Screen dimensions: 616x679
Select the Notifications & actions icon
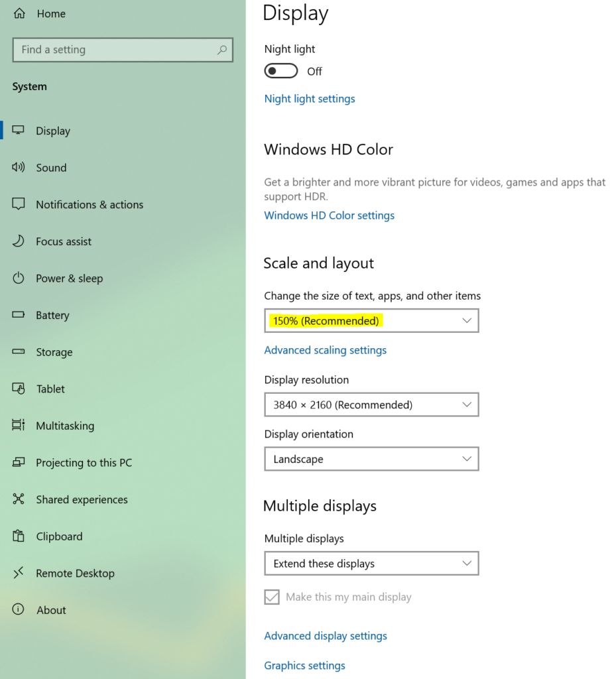tap(19, 204)
